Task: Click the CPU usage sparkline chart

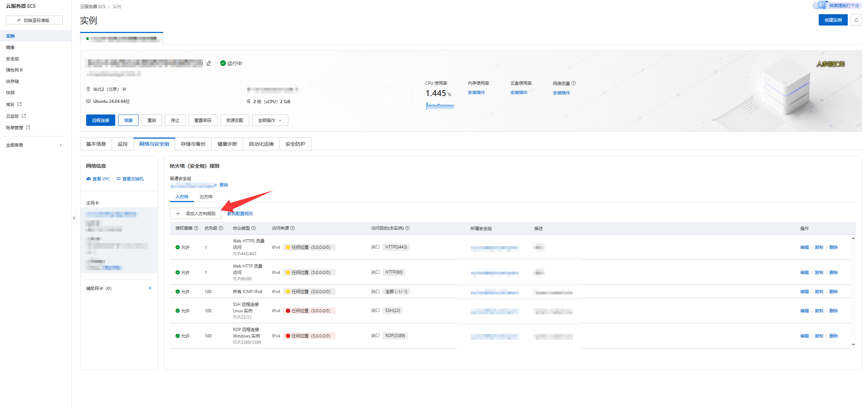Action: click(440, 106)
